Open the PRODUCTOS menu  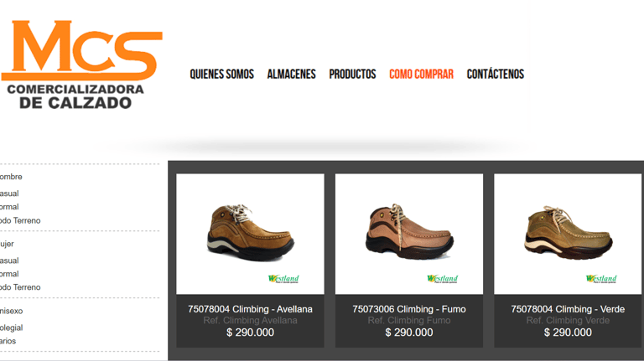pos(352,75)
